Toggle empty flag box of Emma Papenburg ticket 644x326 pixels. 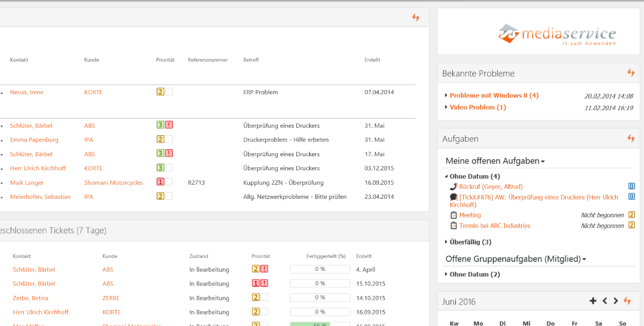169,139
